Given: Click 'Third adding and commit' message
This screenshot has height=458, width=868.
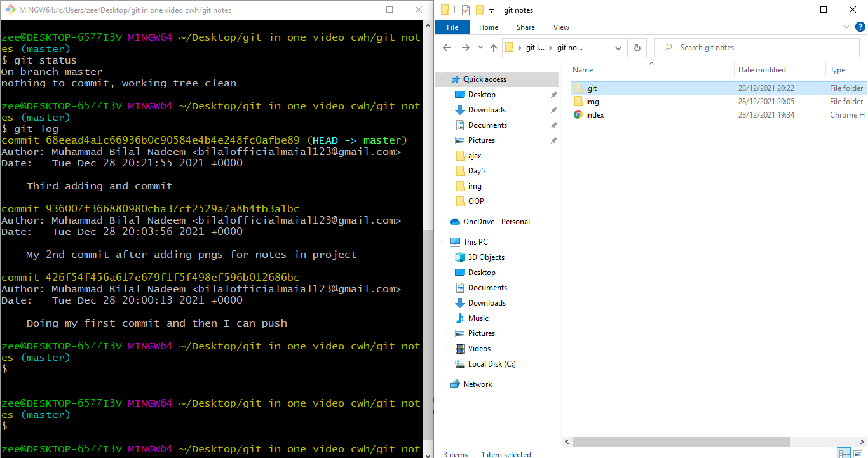Looking at the screenshot, I should click(x=100, y=186).
